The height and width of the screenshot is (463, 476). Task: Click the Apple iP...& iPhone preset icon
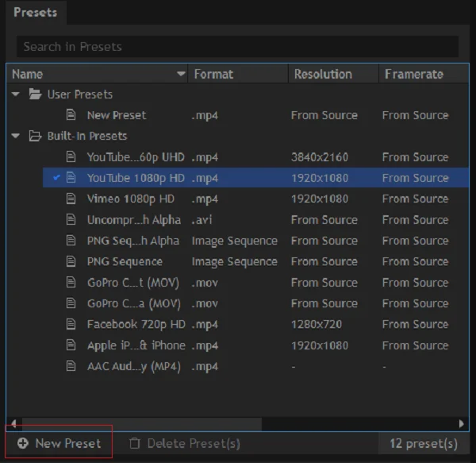pos(71,345)
